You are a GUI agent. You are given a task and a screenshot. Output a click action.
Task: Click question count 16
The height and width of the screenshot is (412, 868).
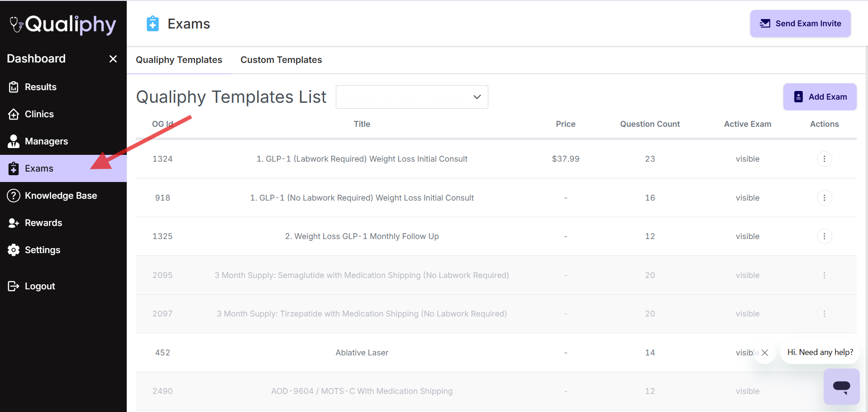pos(650,198)
